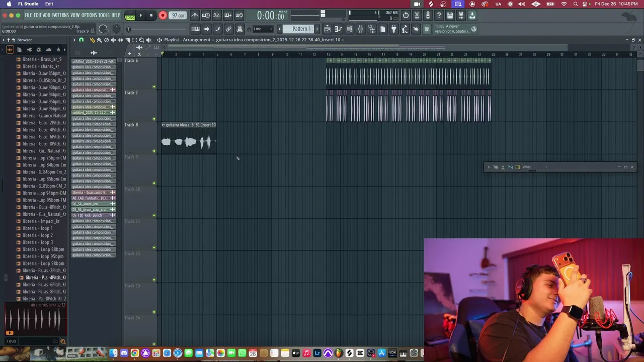The height and width of the screenshot is (362, 644).
Task: Click the Stop button
Action: [151, 16]
